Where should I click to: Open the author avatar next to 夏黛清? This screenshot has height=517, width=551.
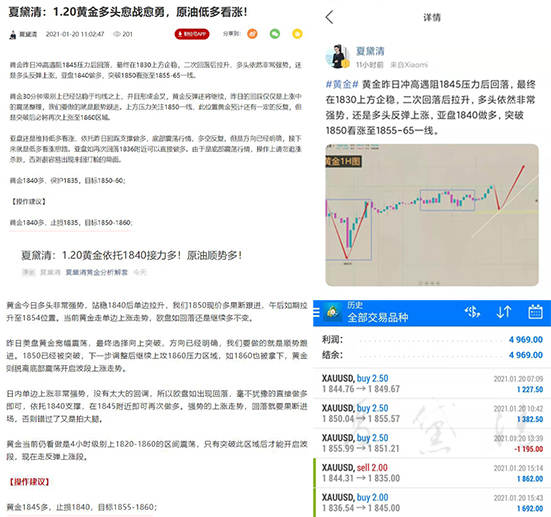(338, 56)
